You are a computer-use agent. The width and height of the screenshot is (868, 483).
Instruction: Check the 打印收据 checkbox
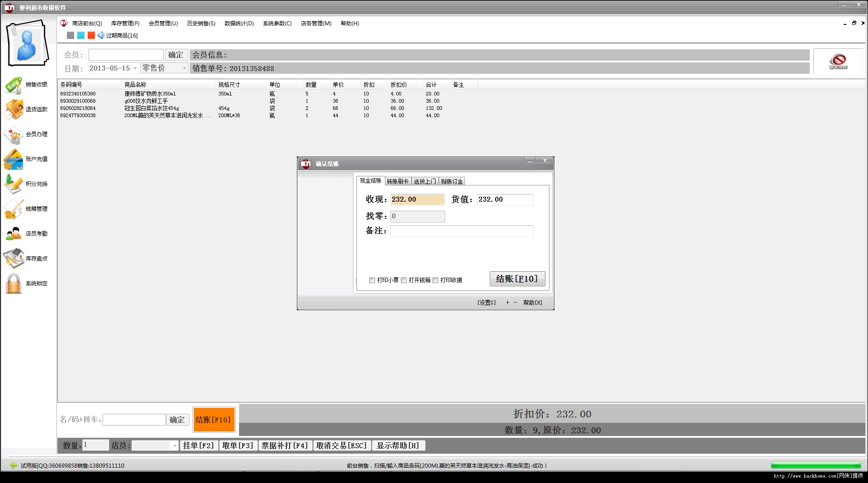click(435, 280)
